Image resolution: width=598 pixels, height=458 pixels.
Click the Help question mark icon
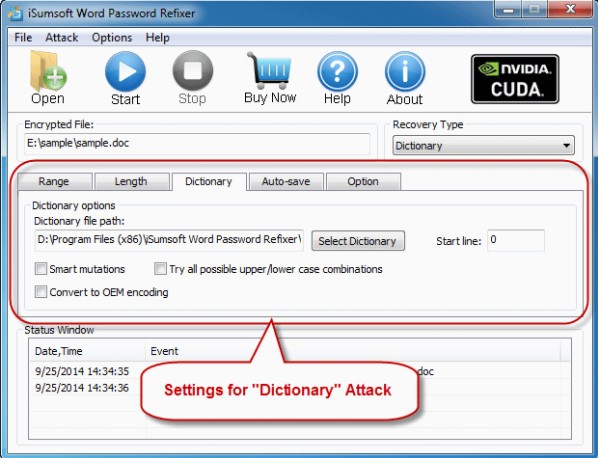coord(337,71)
